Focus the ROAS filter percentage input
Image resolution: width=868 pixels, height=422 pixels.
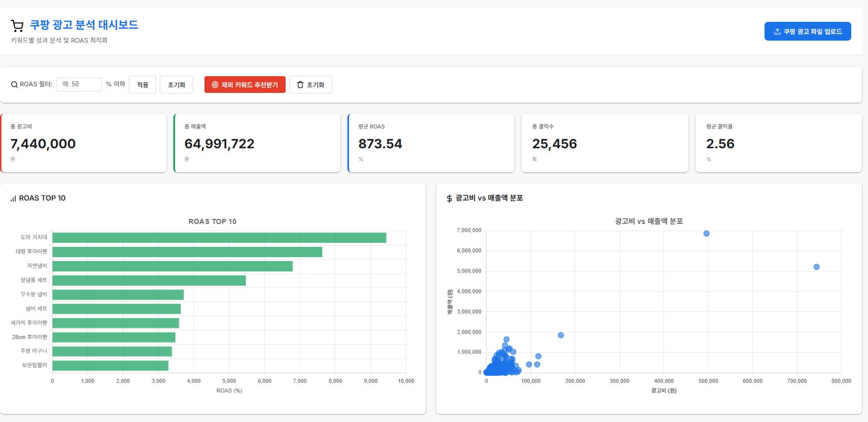(79, 84)
